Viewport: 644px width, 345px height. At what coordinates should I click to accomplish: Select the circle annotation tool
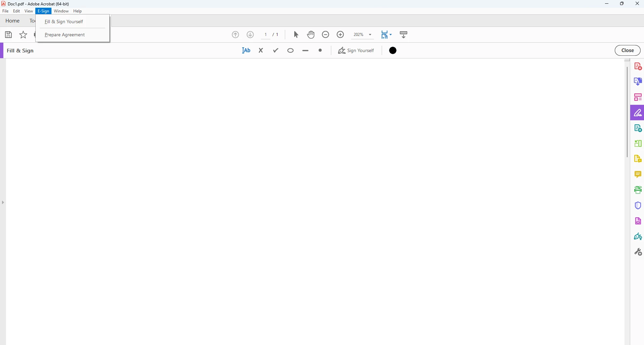coord(291,50)
